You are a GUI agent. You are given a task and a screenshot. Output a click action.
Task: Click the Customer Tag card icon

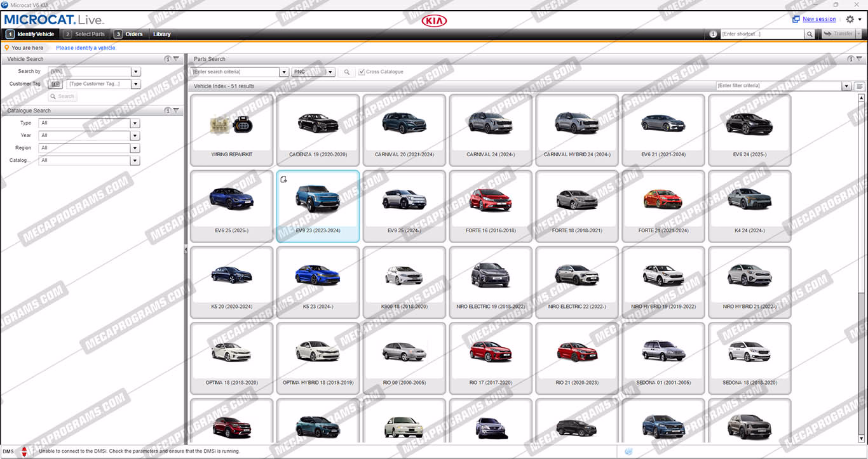click(55, 84)
